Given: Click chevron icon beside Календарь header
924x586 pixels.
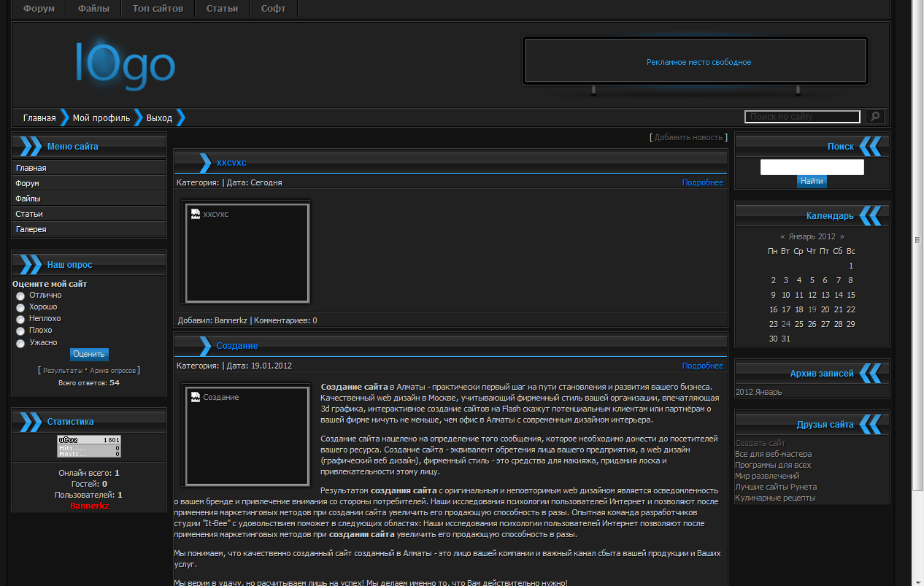Looking at the screenshot, I should [870, 215].
